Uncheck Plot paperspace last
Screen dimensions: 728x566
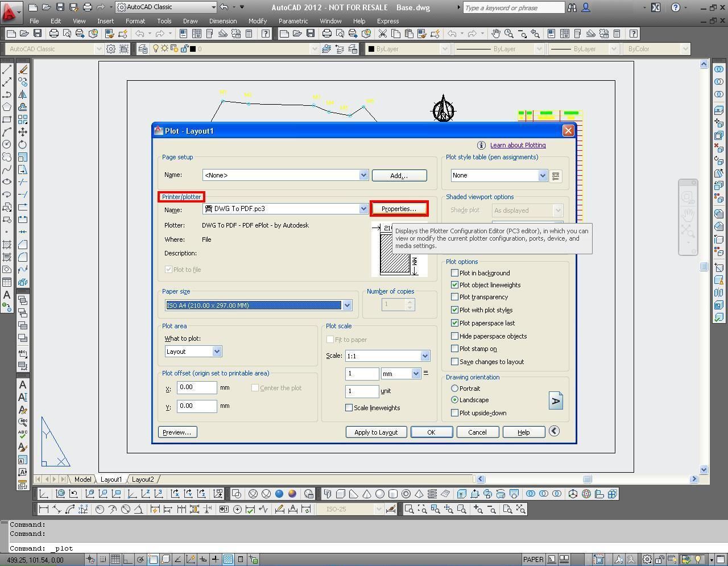pos(454,323)
